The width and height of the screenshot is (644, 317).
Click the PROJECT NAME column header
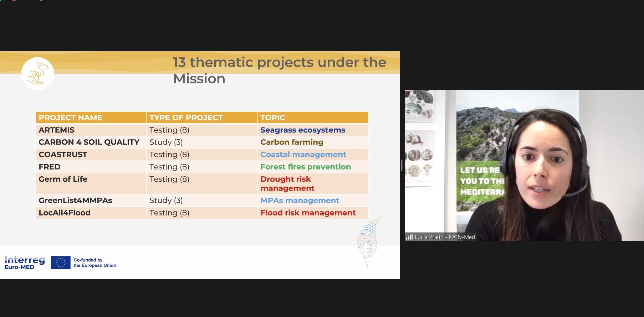[x=71, y=118]
